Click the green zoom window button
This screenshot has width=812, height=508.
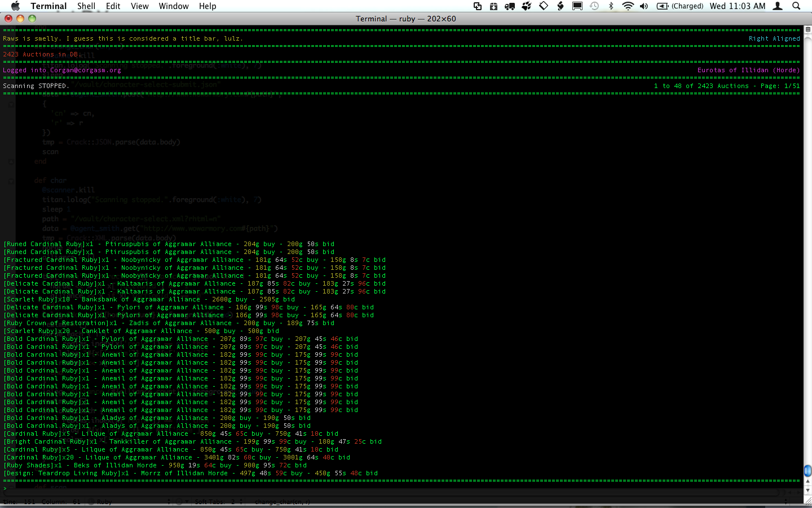click(32, 19)
